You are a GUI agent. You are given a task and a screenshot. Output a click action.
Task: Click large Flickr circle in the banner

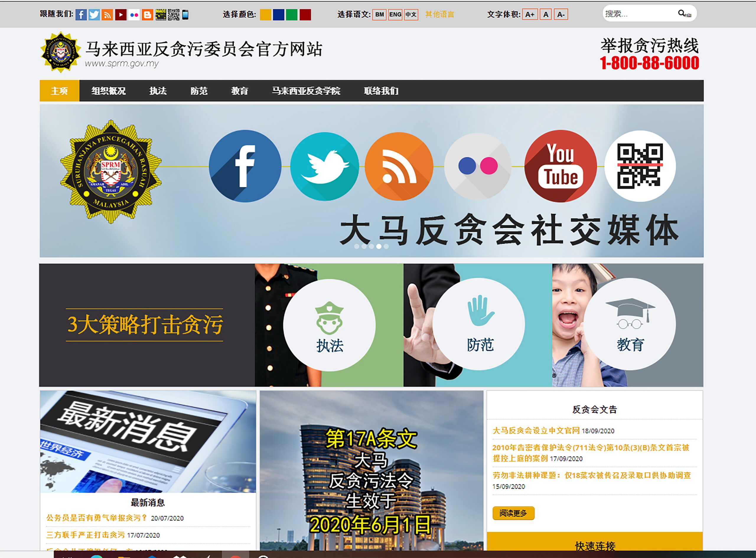478,166
